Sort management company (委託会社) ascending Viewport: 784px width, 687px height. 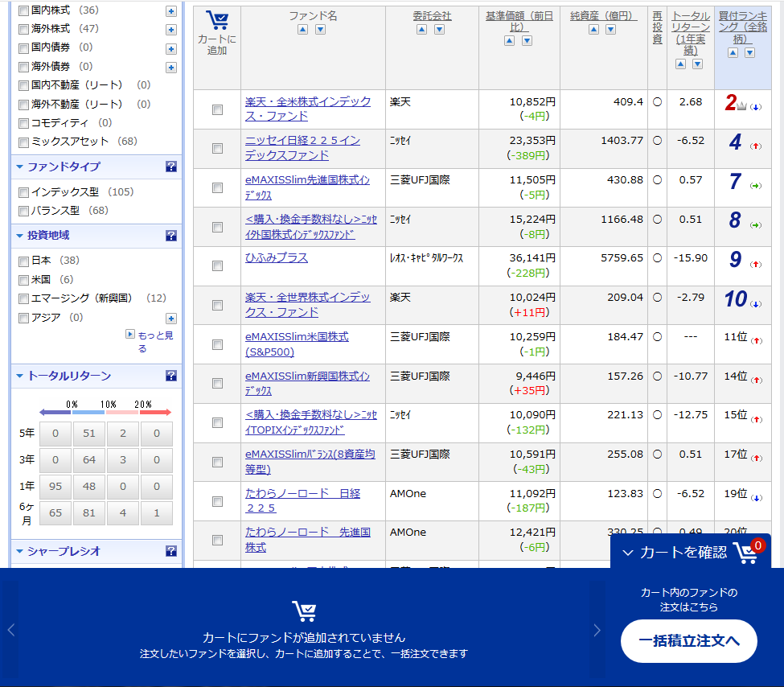coord(421,30)
